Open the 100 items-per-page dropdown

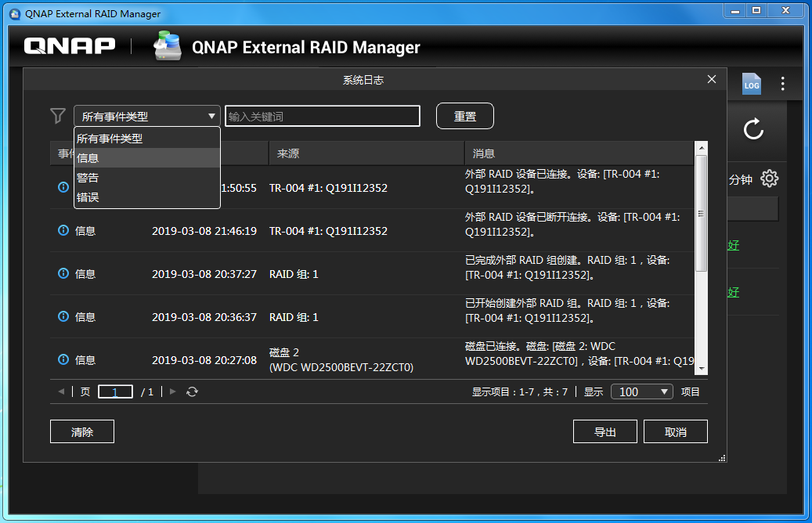(x=641, y=391)
